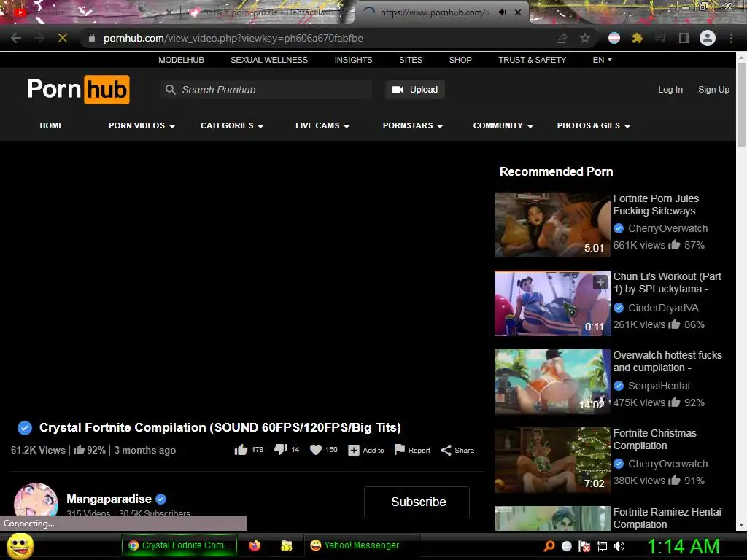Screen dimensions: 747x560
Task: Click the site logo
Action: tap(79, 90)
